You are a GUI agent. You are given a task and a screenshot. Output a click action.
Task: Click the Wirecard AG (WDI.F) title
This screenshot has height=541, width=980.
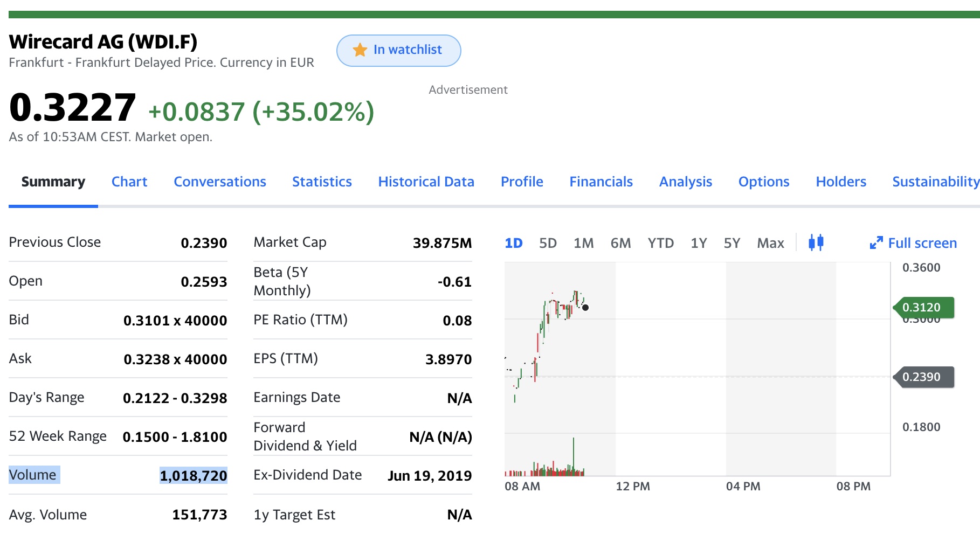103,41
